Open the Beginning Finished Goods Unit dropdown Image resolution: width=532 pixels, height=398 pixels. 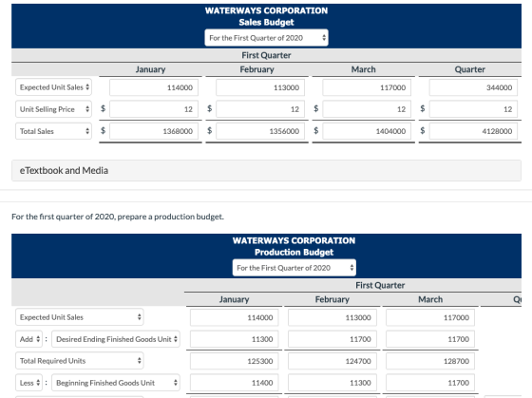pos(116,383)
